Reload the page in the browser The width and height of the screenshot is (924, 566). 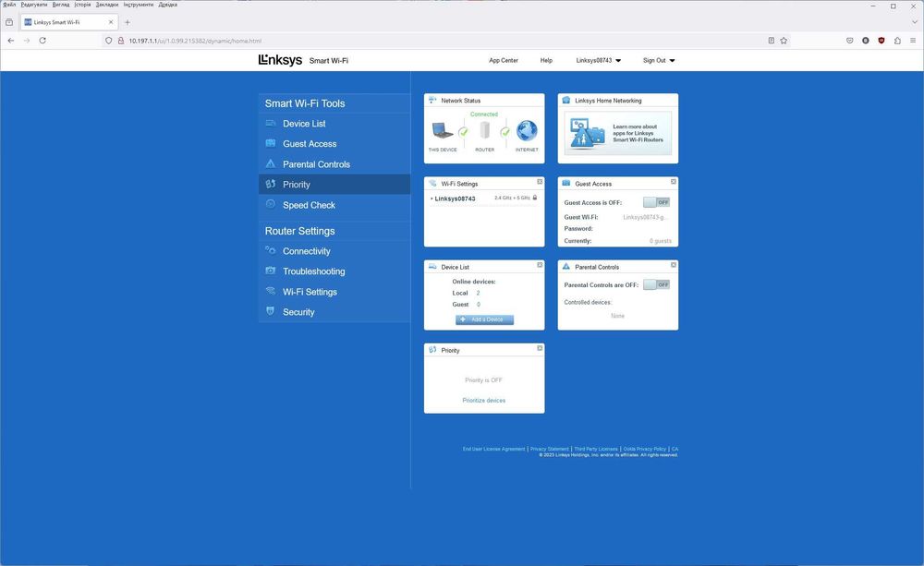point(43,41)
